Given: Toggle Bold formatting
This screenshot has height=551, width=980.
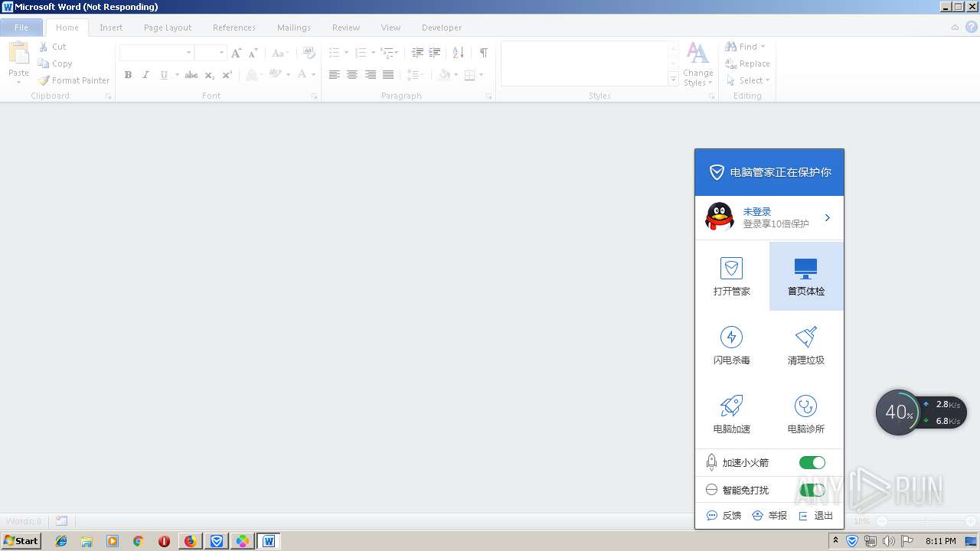Looking at the screenshot, I should pos(128,75).
